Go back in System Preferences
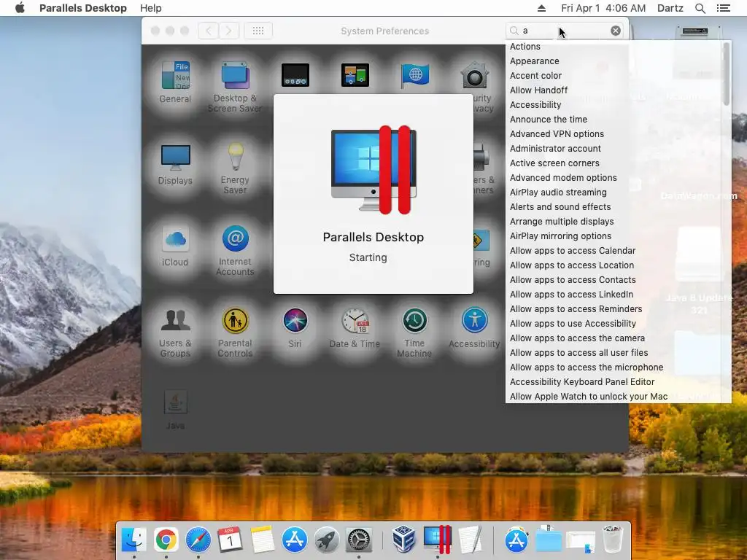 click(x=208, y=31)
